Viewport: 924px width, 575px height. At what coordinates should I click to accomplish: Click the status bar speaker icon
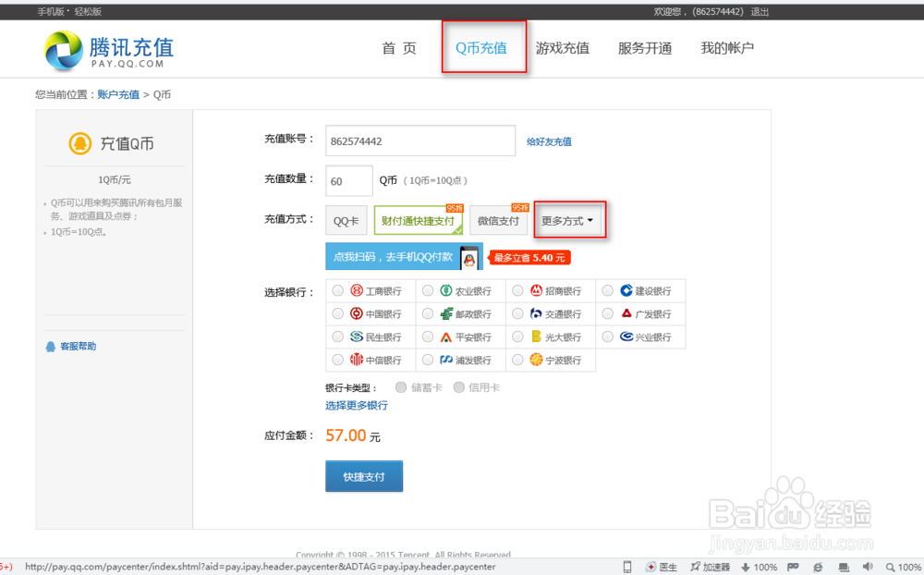coord(868,567)
